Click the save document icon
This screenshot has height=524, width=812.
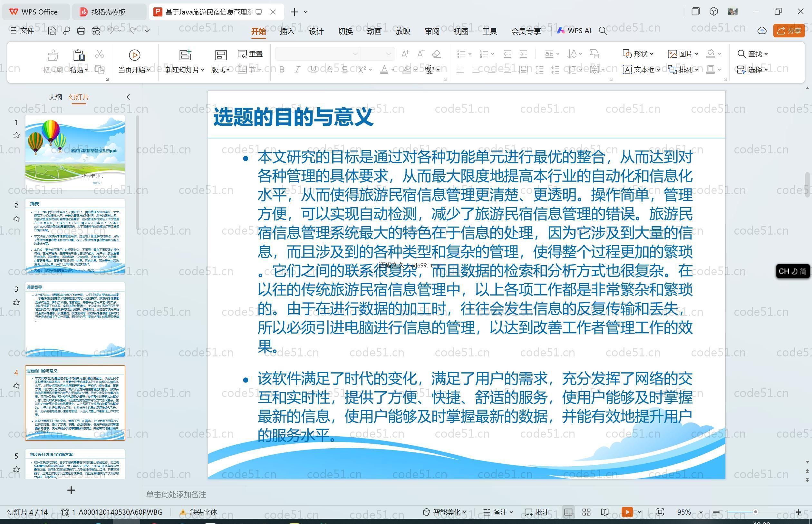(x=52, y=31)
